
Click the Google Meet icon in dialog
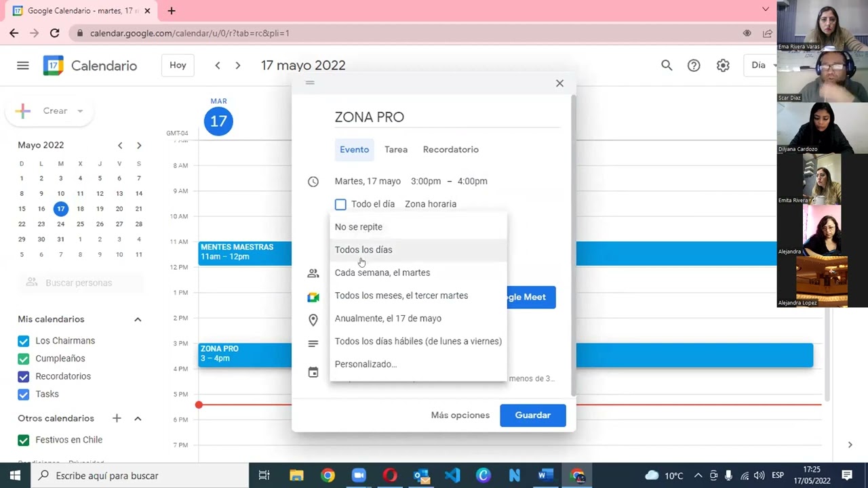click(x=313, y=297)
